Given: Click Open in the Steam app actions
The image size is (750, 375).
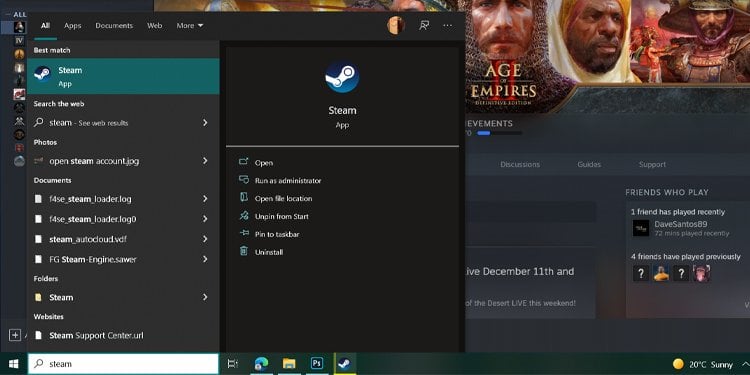Looking at the screenshot, I should pyautogui.click(x=264, y=163).
